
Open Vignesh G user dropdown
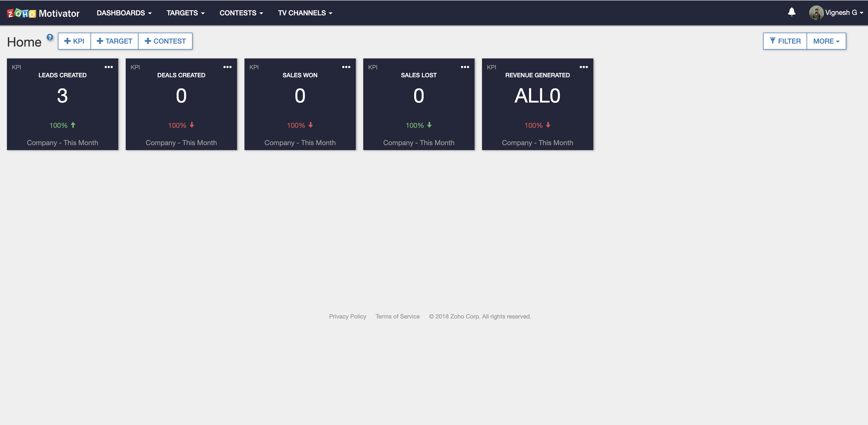click(844, 12)
